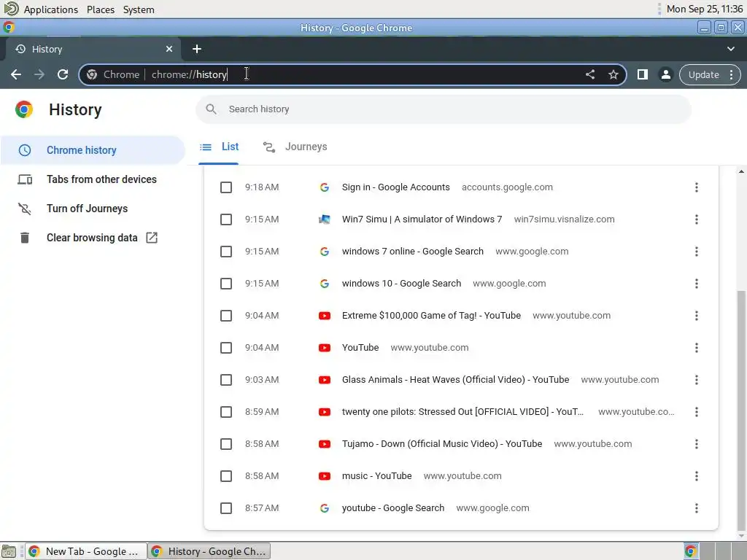Click Google favicon of windows 10 entry
Viewport: 747px width, 560px height.
point(325,284)
